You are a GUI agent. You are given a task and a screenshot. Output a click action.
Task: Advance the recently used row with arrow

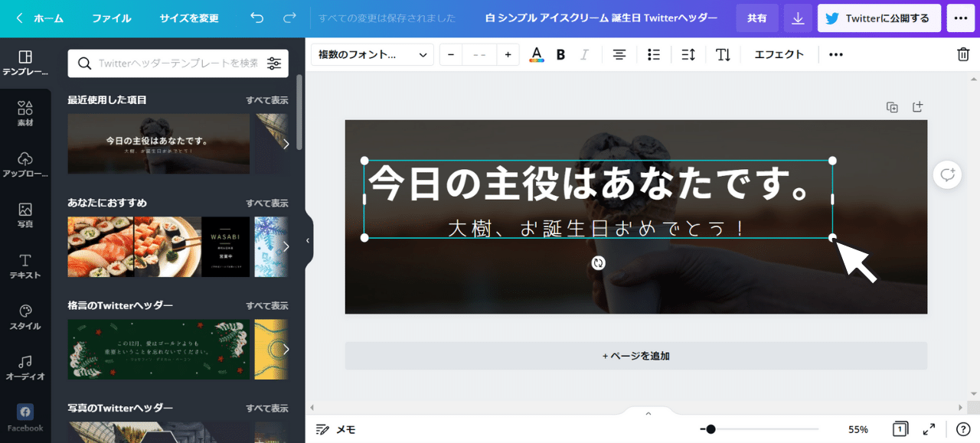pos(286,144)
